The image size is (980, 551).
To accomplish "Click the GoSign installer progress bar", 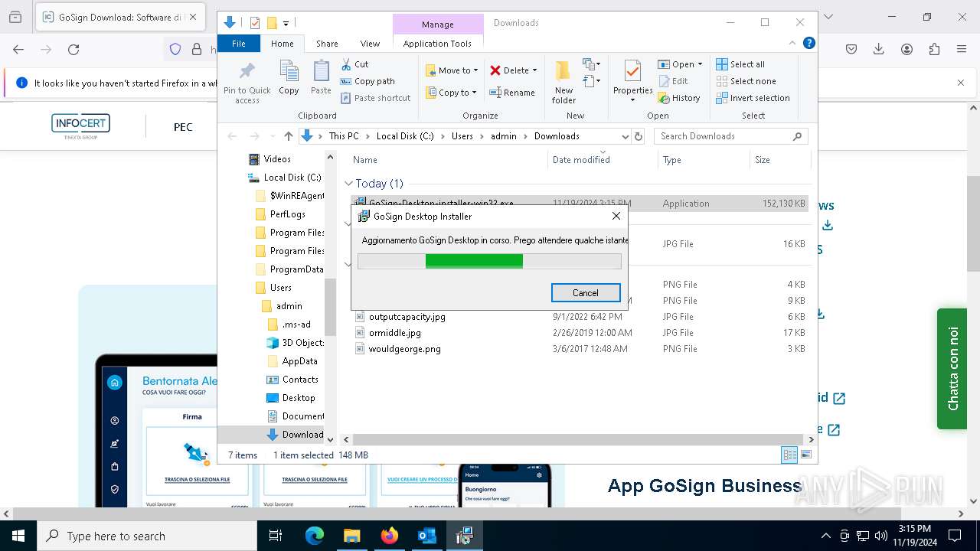I will pos(489,261).
